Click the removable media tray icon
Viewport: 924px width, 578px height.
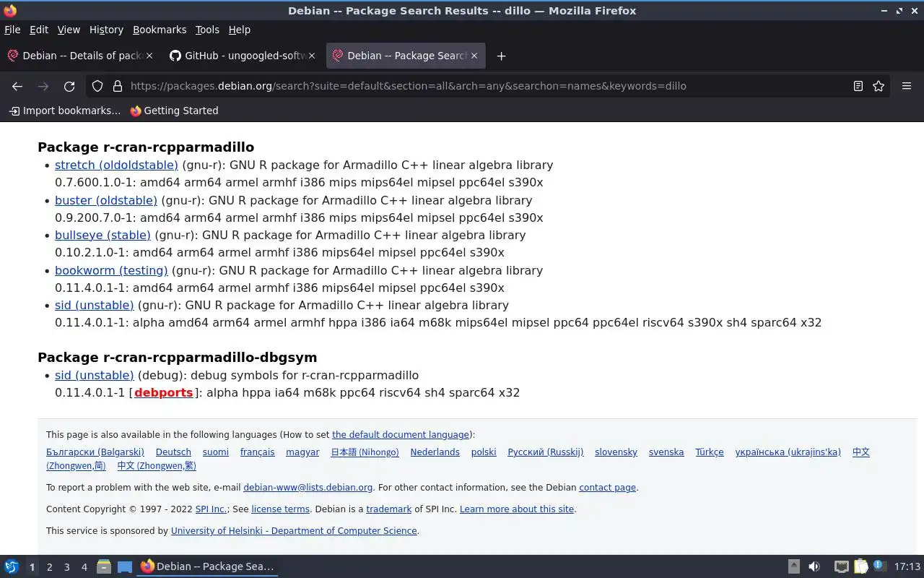click(x=793, y=566)
